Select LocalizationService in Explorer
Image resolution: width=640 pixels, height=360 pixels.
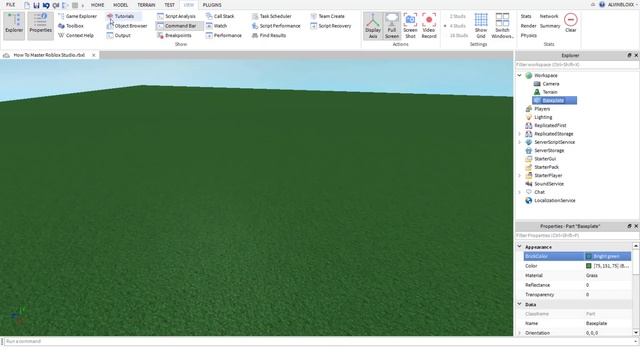(x=555, y=200)
